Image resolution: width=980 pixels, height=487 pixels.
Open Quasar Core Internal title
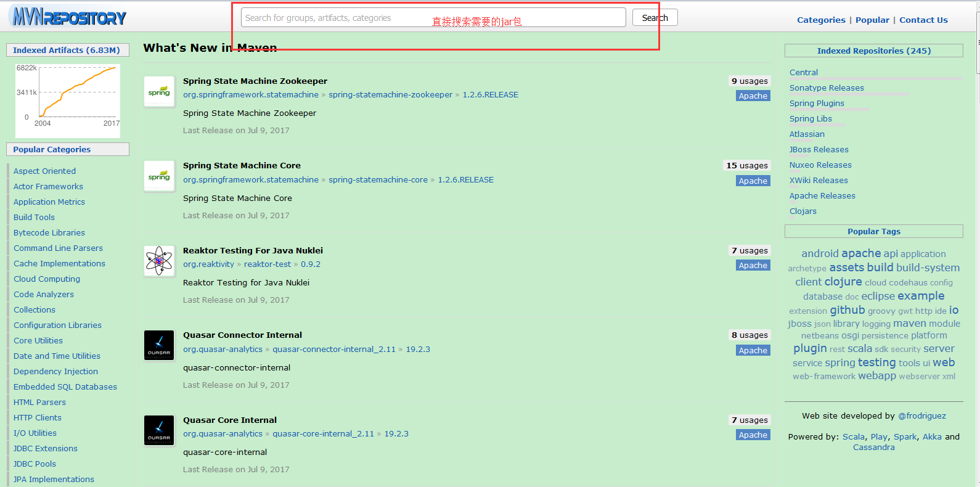tap(230, 420)
